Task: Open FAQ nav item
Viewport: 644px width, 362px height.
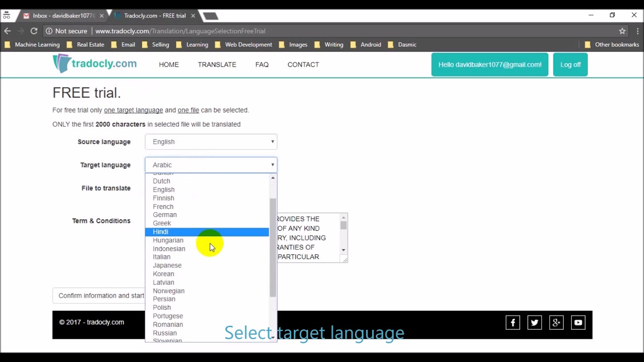Action: 262,64
